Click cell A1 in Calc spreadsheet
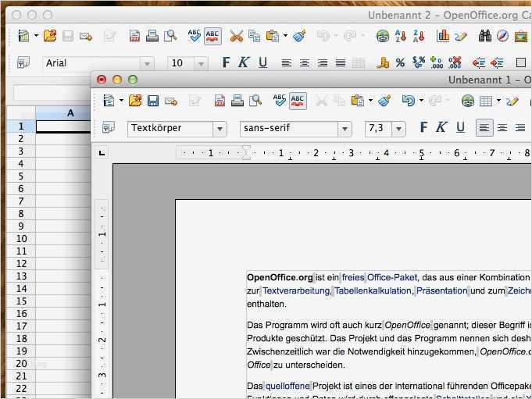Screen dimensions: 532x399 click(x=63, y=126)
